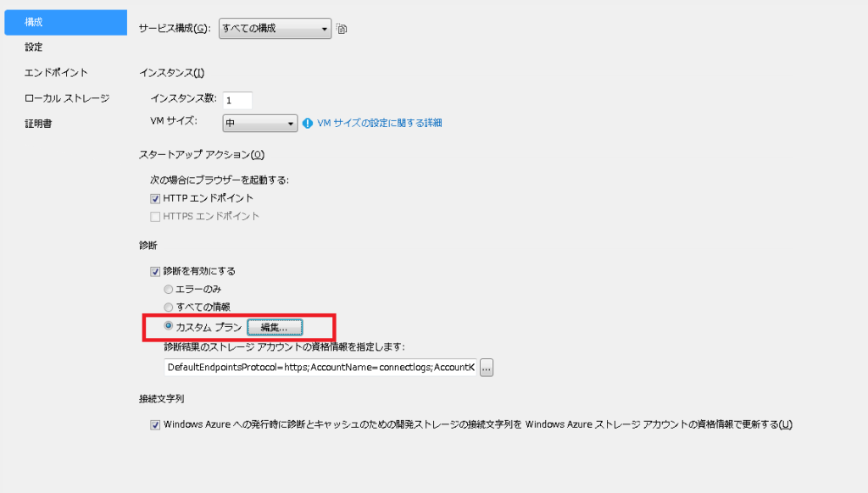Select the すべての情報 radio button
The width and height of the screenshot is (868, 493).
169,307
